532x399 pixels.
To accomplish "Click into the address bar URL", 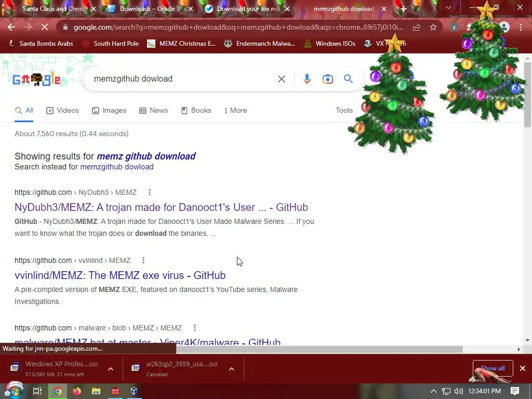I will tap(237, 27).
